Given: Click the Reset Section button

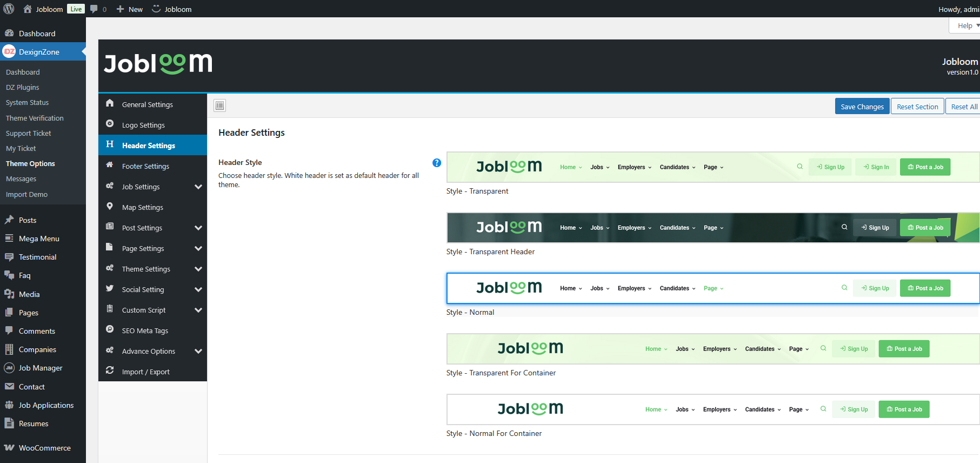Looking at the screenshot, I should (917, 107).
